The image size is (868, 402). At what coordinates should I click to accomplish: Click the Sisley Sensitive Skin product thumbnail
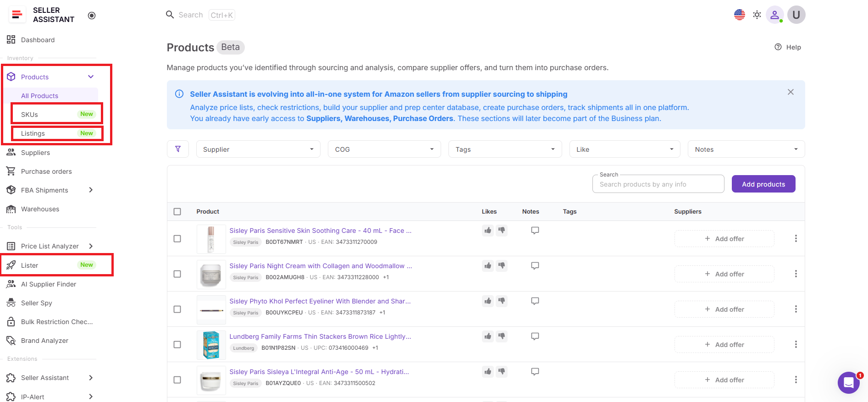(x=211, y=239)
